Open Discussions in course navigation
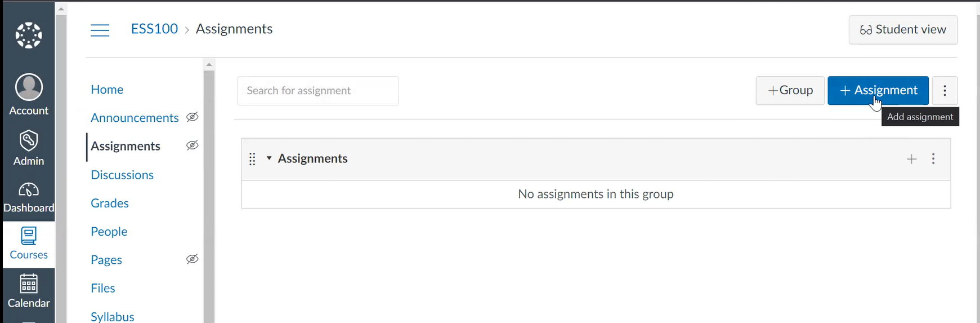Viewport: 980px width, 323px height. click(x=122, y=175)
